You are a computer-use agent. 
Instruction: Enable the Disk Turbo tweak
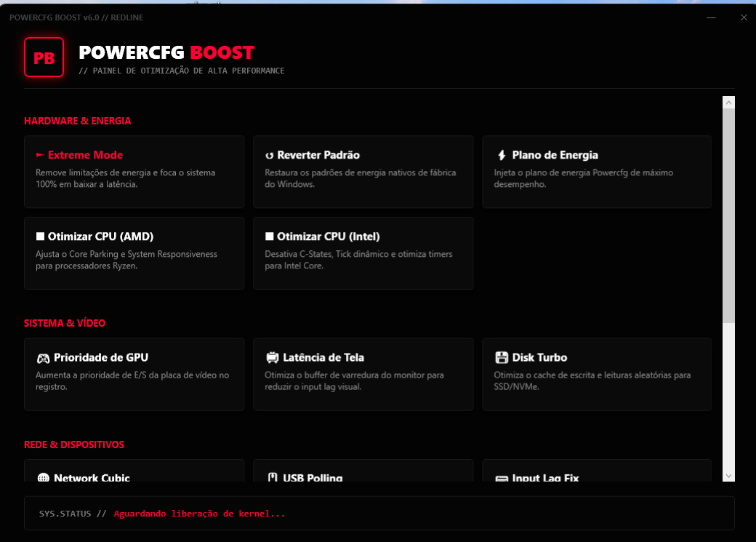(597, 375)
